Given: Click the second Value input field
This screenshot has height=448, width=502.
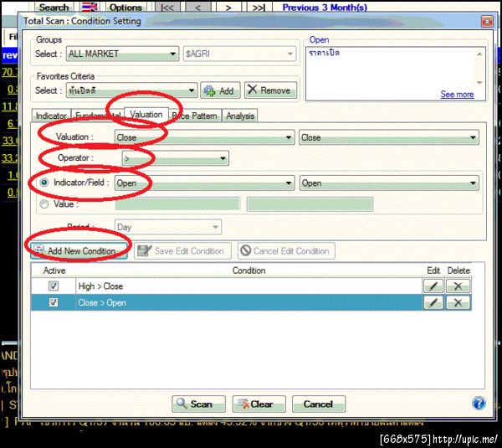Looking at the screenshot, I should pos(310,203).
